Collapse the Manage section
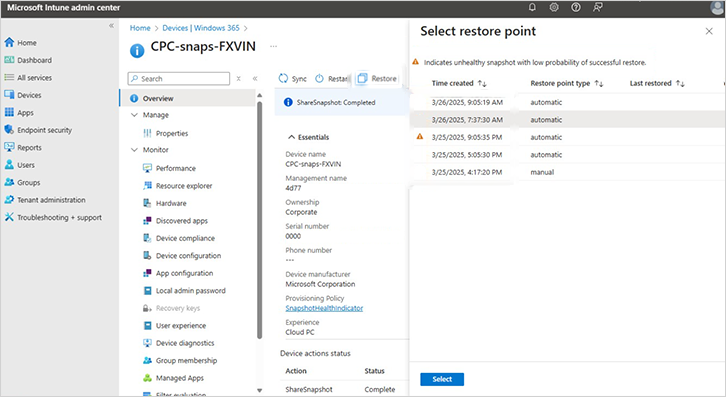The image size is (726, 397). pyautogui.click(x=134, y=115)
